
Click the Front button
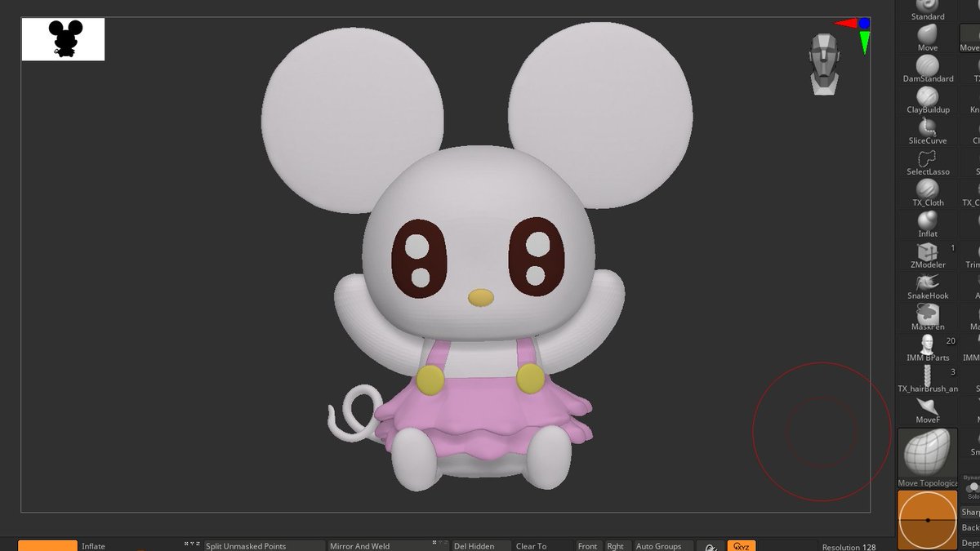pos(587,546)
